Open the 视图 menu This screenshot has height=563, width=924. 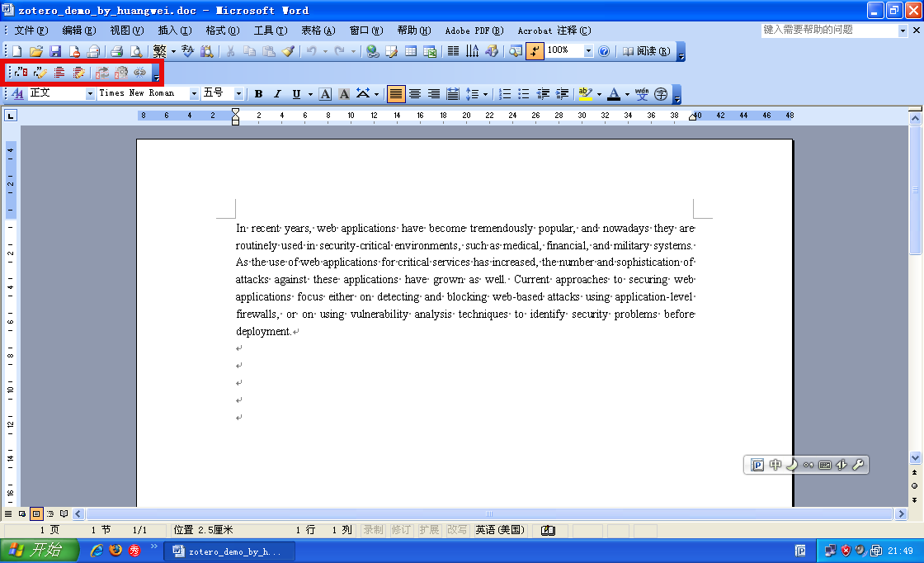(x=127, y=31)
